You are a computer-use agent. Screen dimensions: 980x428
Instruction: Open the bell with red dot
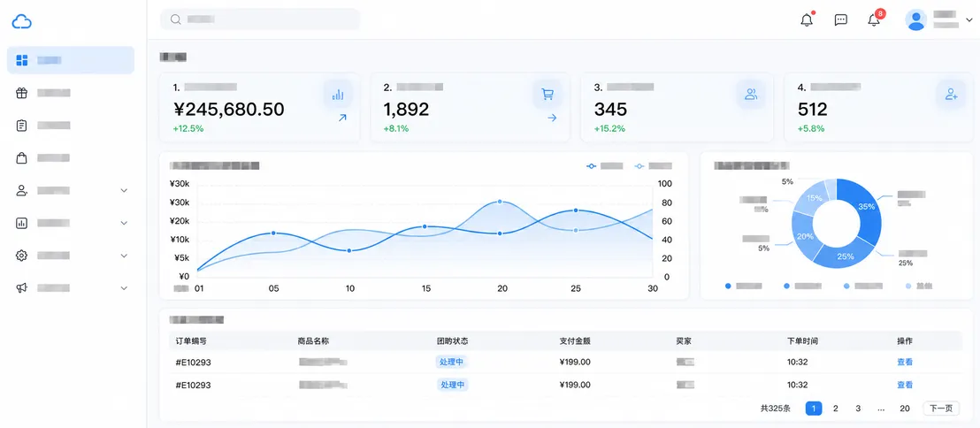[x=807, y=19]
